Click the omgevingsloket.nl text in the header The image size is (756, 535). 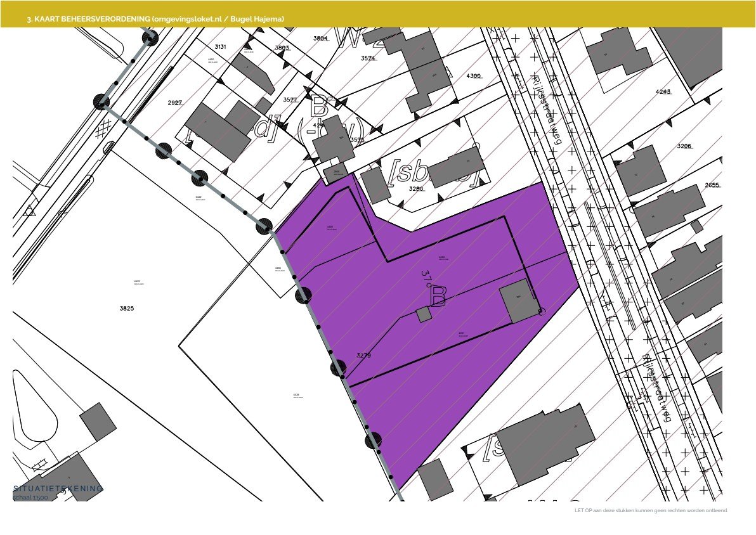tap(188, 19)
